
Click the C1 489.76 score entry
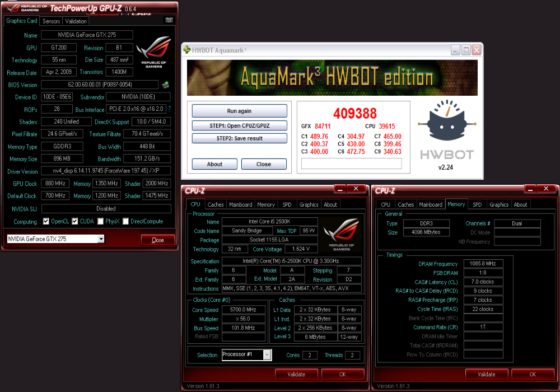point(315,137)
